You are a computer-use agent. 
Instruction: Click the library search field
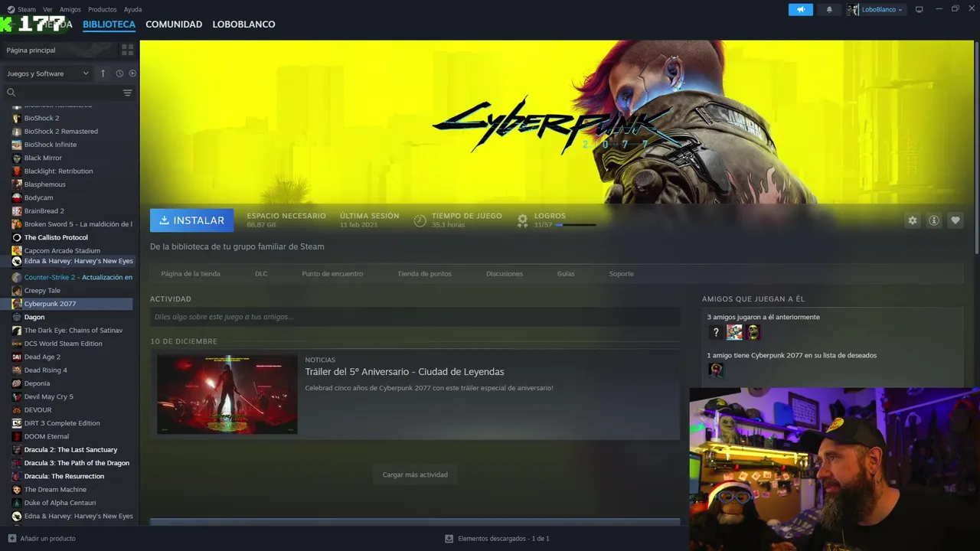click(61, 93)
